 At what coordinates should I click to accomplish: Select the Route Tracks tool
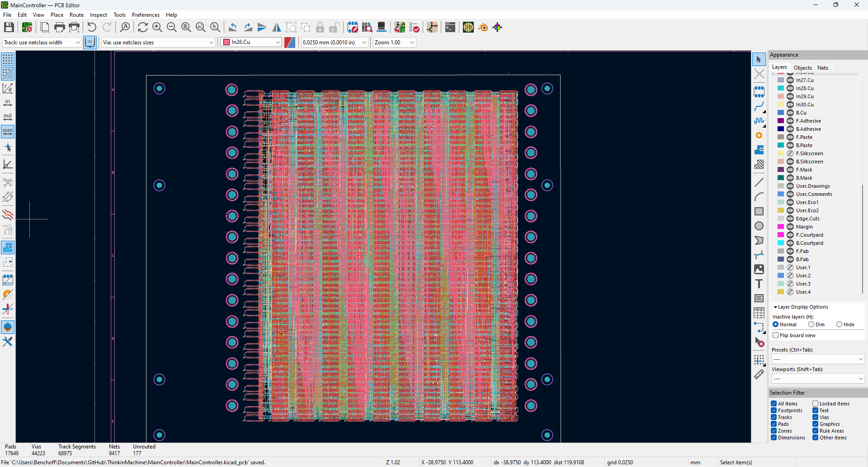click(759, 106)
